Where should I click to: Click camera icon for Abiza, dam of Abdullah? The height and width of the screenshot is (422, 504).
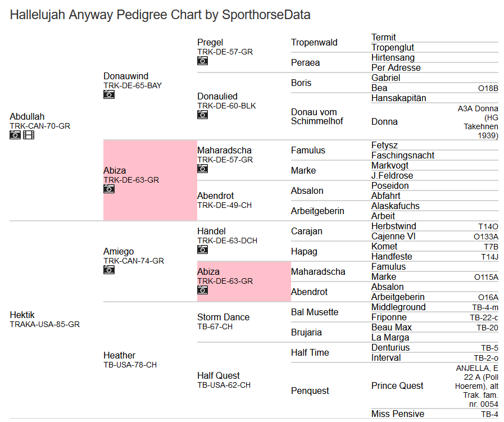pyautogui.click(x=109, y=189)
